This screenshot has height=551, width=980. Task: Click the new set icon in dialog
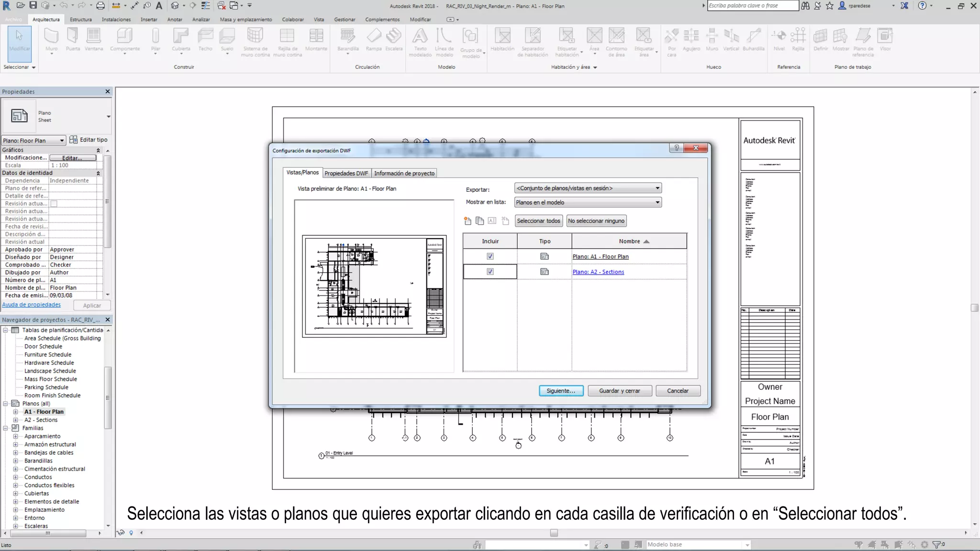[468, 221]
